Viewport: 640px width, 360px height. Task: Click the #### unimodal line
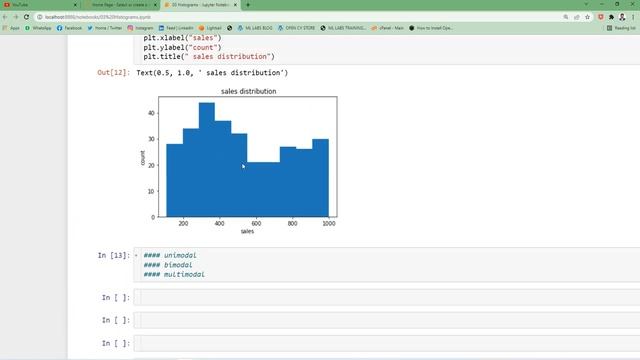(170, 256)
